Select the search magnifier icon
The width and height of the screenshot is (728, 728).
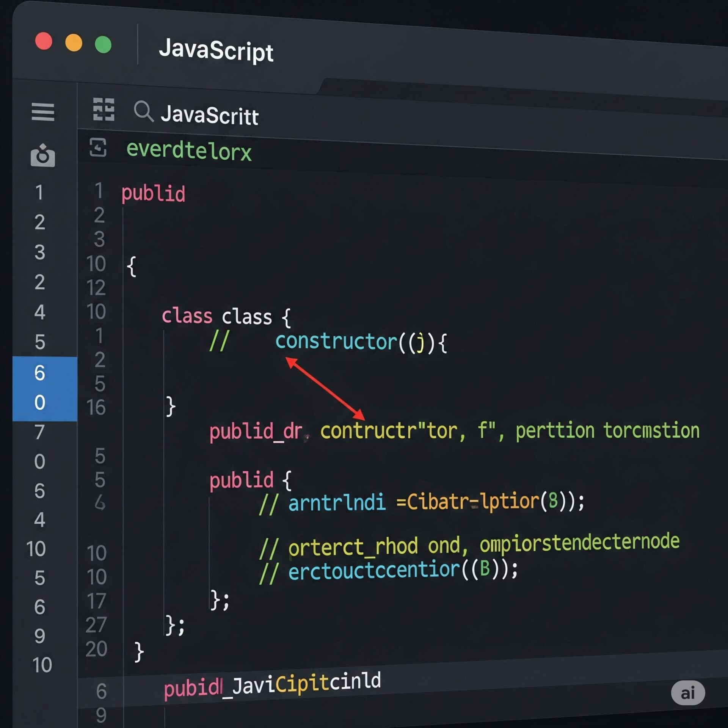click(144, 112)
